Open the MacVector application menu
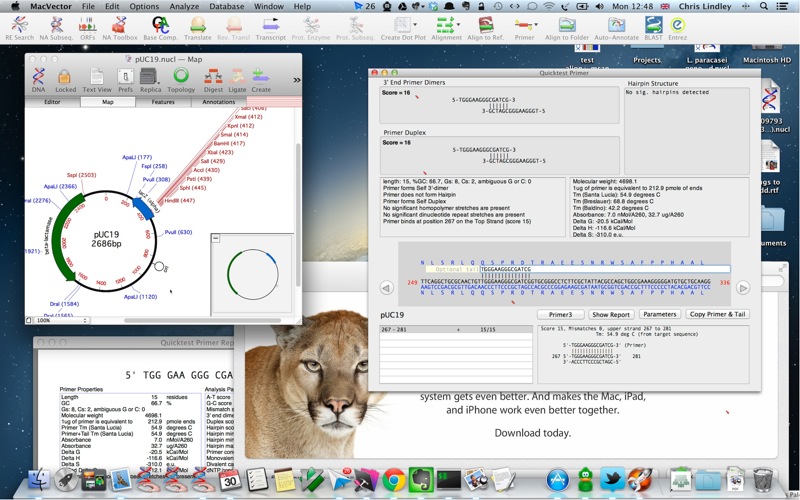This screenshot has height=500, width=800. coord(51,7)
